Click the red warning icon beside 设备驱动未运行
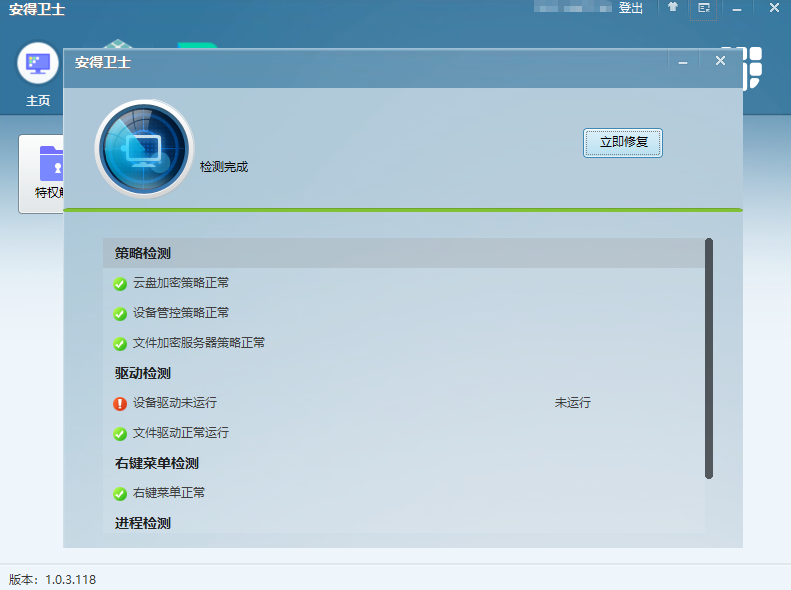 (120, 404)
